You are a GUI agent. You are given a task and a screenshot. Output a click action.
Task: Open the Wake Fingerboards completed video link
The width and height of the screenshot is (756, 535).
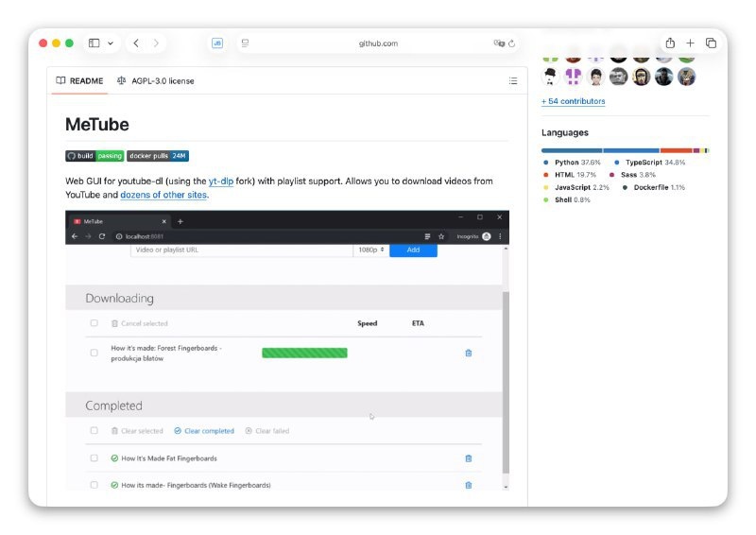(196, 485)
